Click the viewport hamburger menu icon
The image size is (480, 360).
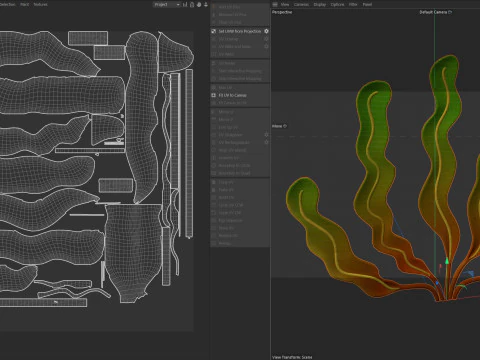coord(275,4)
